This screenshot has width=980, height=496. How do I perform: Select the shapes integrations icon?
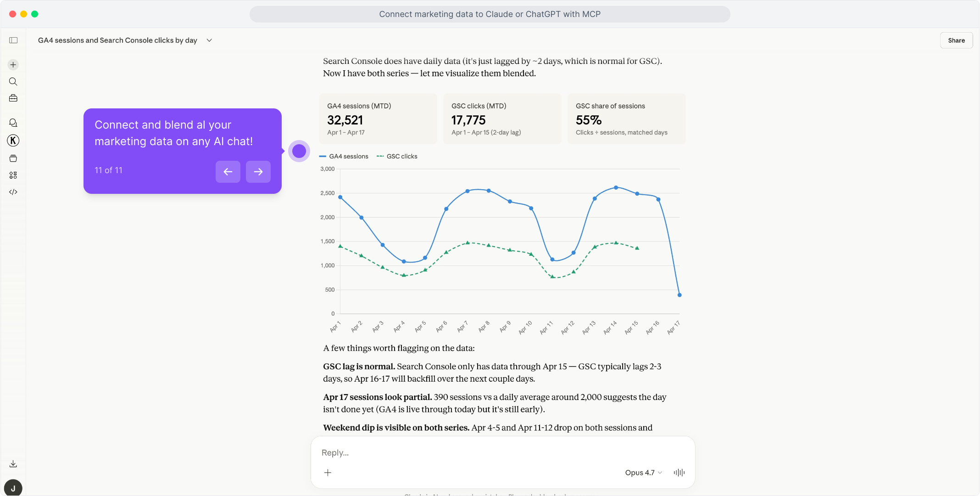[x=13, y=175]
